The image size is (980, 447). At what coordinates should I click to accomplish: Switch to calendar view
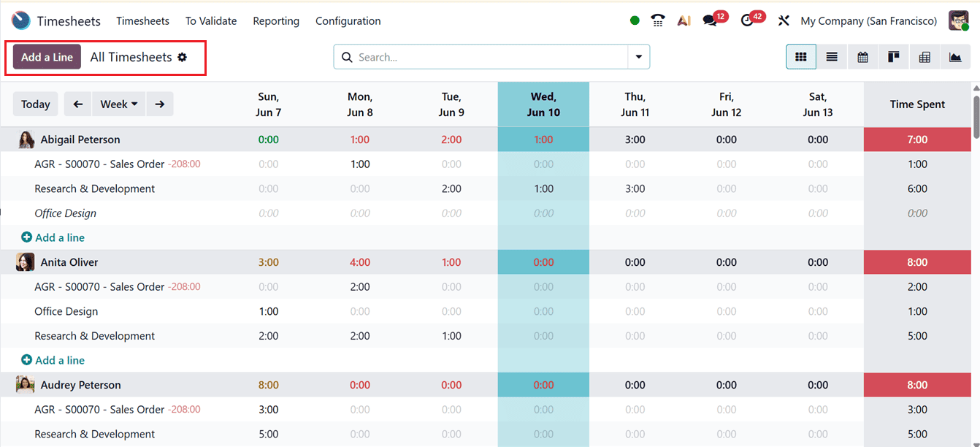click(x=862, y=57)
